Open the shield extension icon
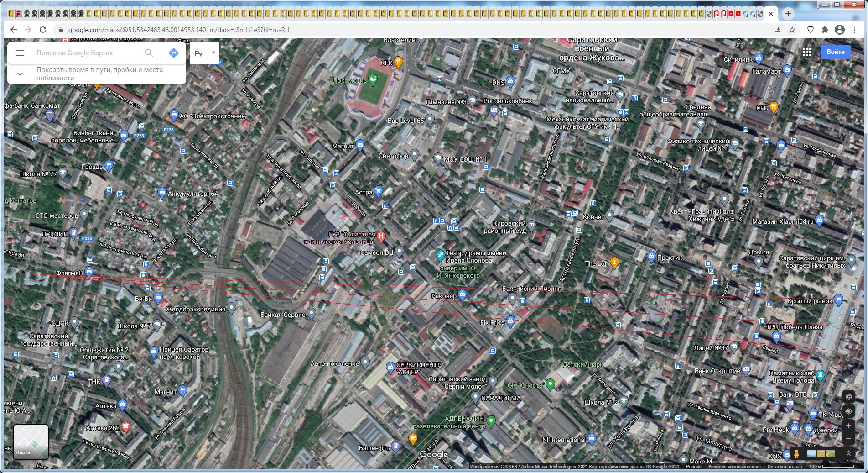The image size is (868, 473). (x=811, y=30)
